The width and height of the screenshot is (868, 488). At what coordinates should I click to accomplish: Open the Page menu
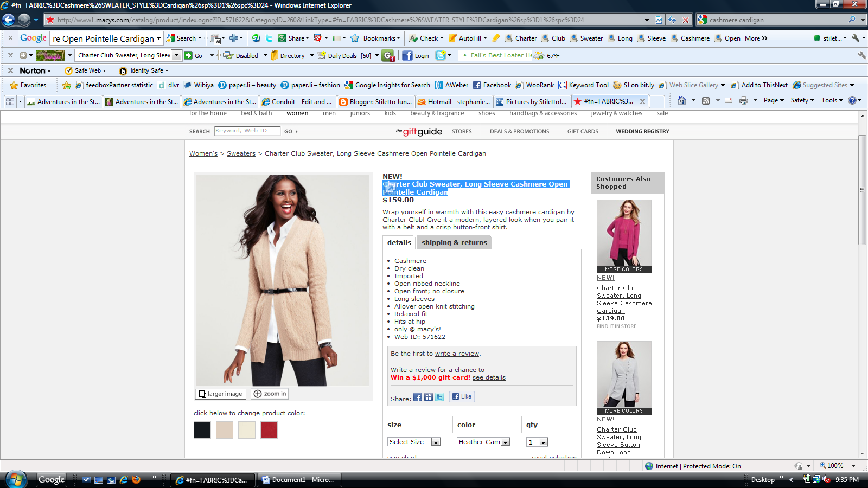point(774,100)
